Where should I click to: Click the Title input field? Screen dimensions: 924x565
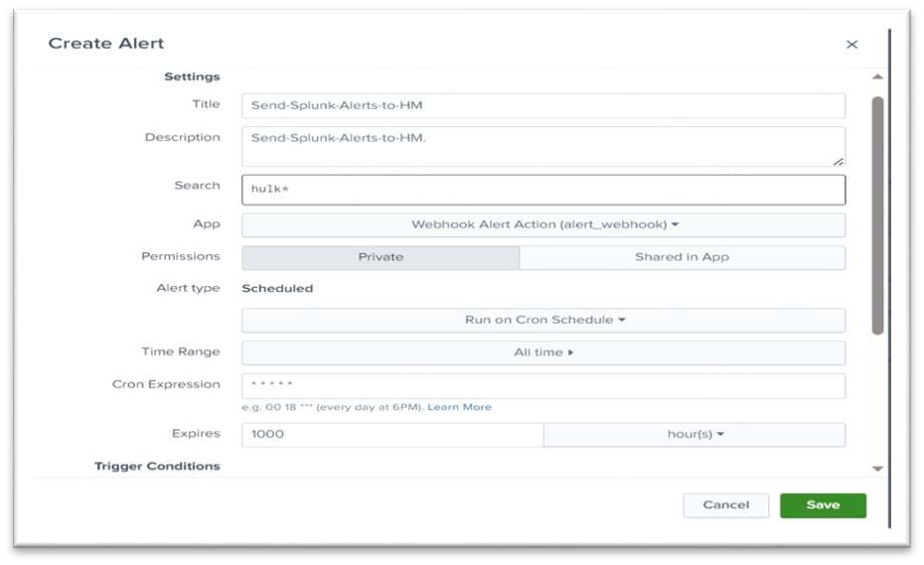(543, 105)
